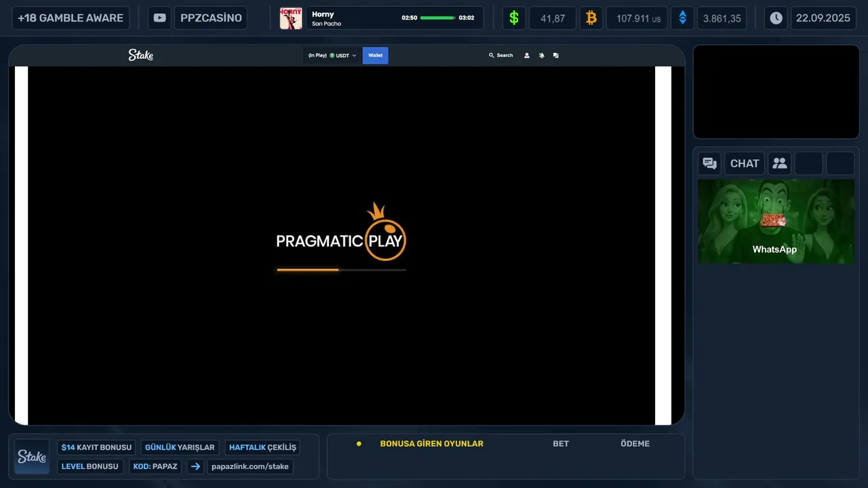
Task: Open the papazlink.com/stake link
Action: (250, 466)
